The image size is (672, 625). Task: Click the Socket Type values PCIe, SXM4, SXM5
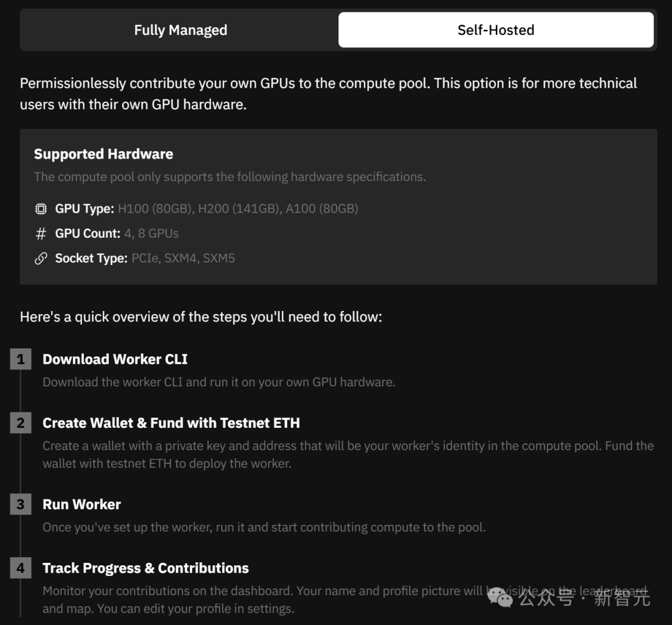click(183, 258)
